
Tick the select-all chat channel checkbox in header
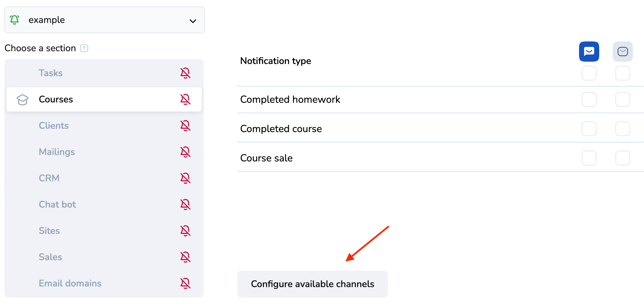(589, 73)
